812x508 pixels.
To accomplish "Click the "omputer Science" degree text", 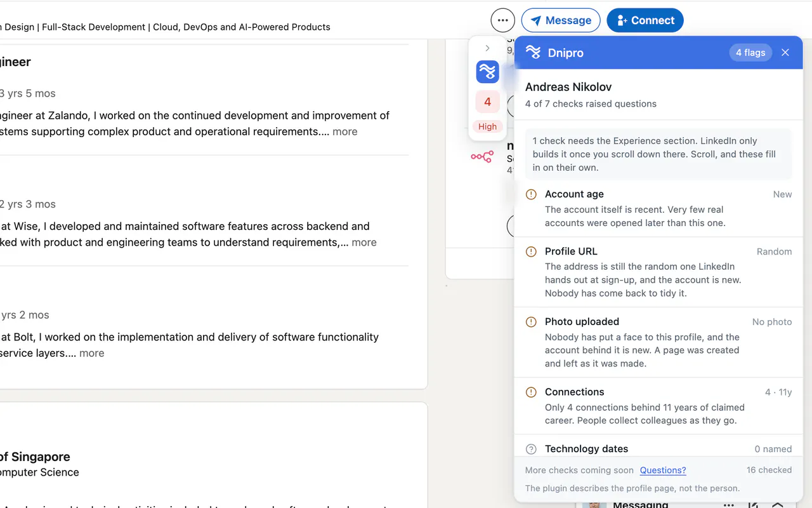I will pyautogui.click(x=39, y=472).
